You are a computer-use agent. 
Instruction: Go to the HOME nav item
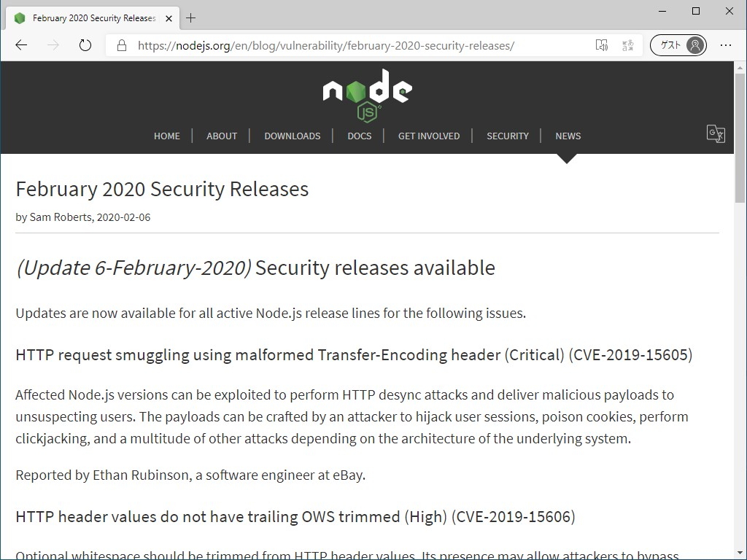point(166,136)
